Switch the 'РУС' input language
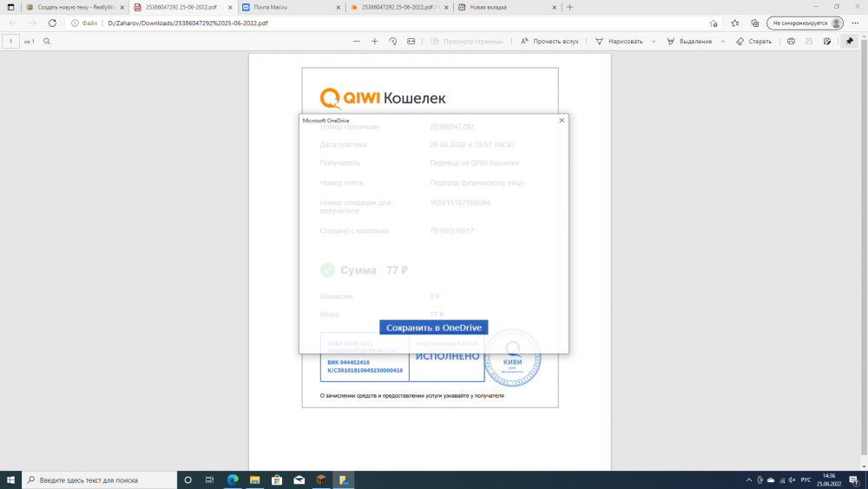The image size is (868, 489). 806,479
